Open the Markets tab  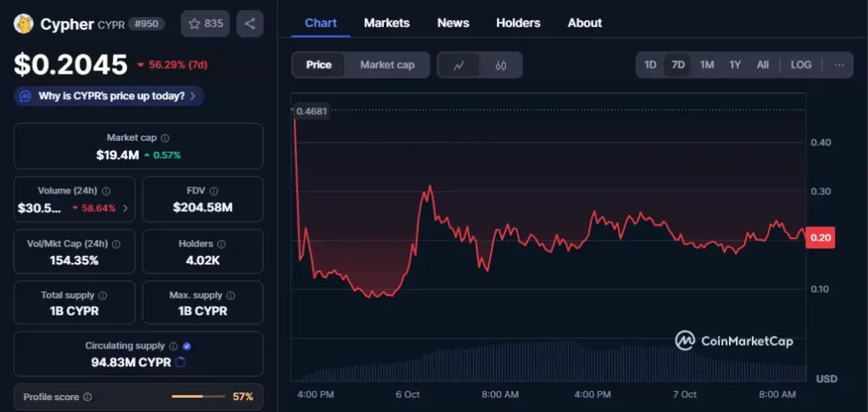(387, 23)
